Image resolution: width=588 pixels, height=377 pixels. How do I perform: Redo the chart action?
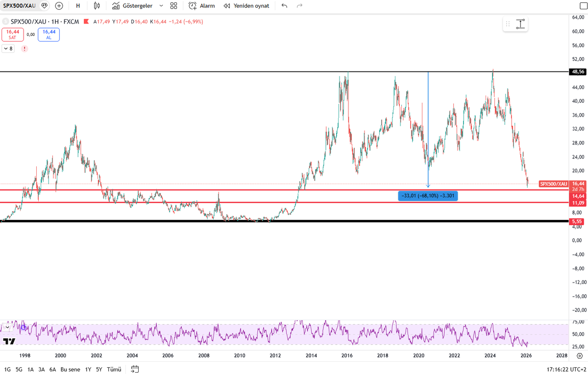[299, 6]
